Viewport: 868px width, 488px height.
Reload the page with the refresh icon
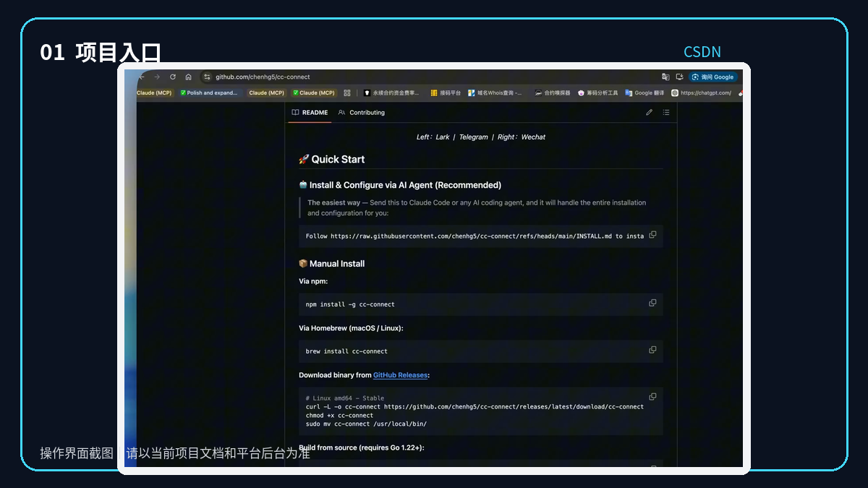[173, 77]
